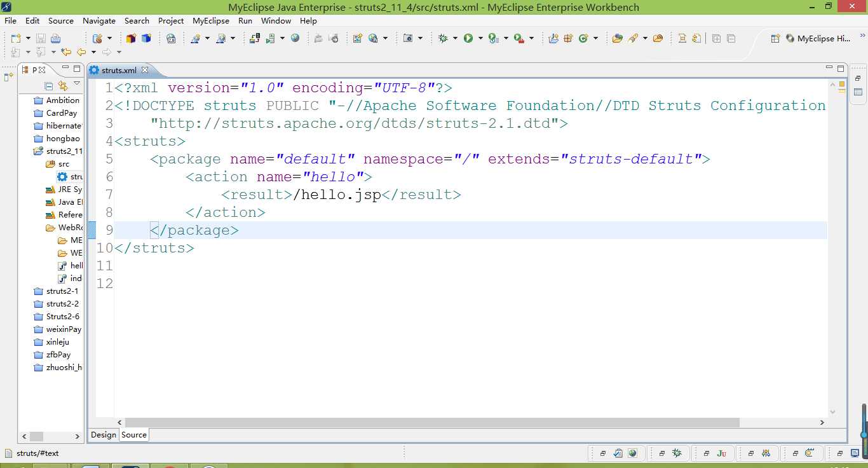Click the Last Edit Location arrow icon
868x468 pixels.
65,52
